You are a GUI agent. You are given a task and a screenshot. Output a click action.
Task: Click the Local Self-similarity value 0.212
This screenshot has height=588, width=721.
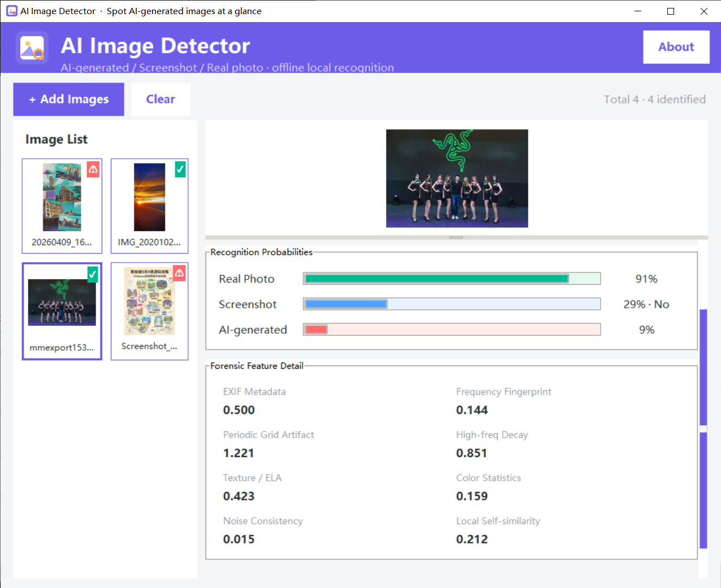(472, 539)
